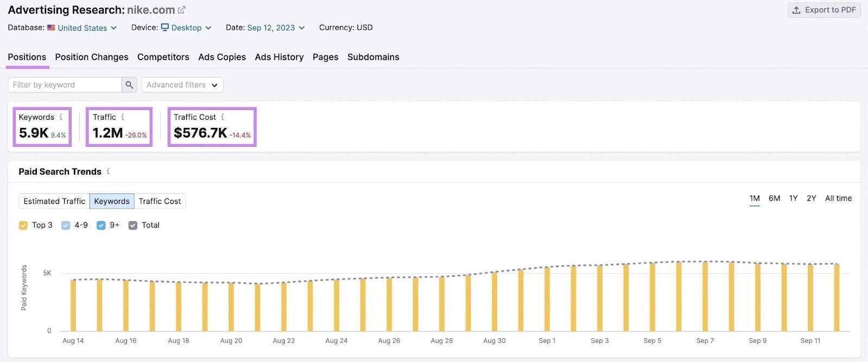Open the Ads Copies tab

[222, 57]
